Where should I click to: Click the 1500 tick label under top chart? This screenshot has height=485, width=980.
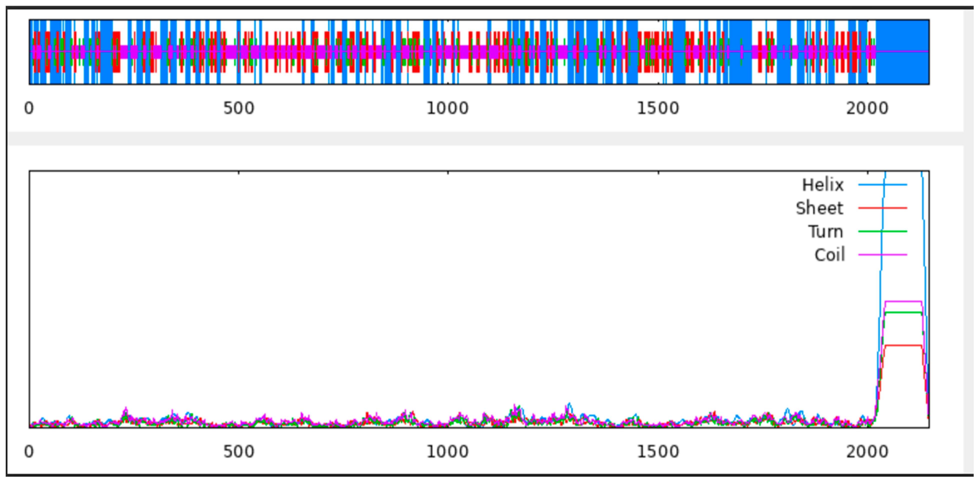[658, 108]
